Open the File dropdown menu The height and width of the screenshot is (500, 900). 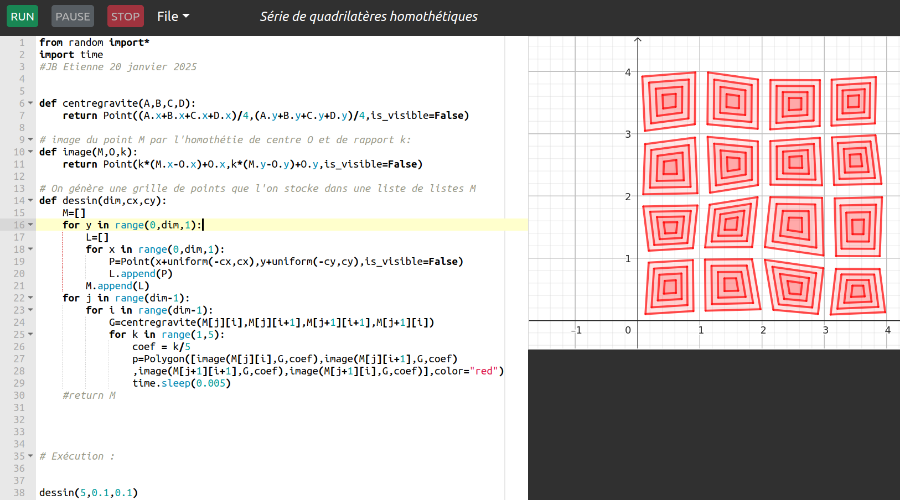173,17
